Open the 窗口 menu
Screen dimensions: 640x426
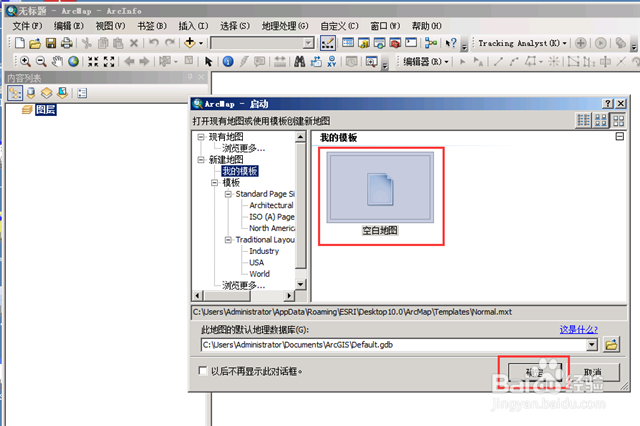[385, 26]
